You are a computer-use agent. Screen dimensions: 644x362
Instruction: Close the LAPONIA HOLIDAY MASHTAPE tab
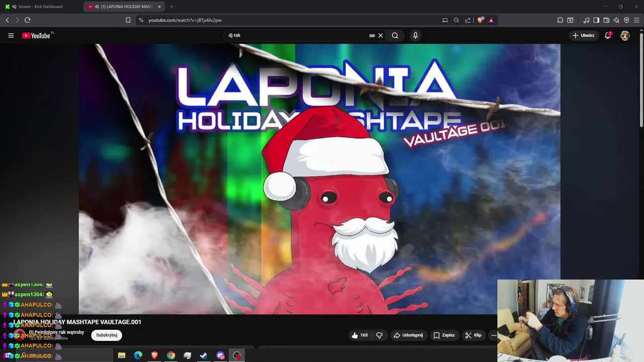pos(159,7)
